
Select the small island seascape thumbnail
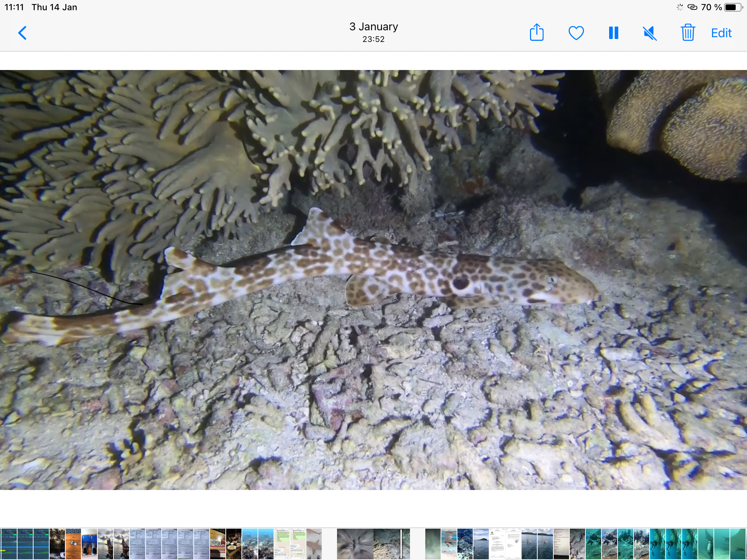click(481, 544)
